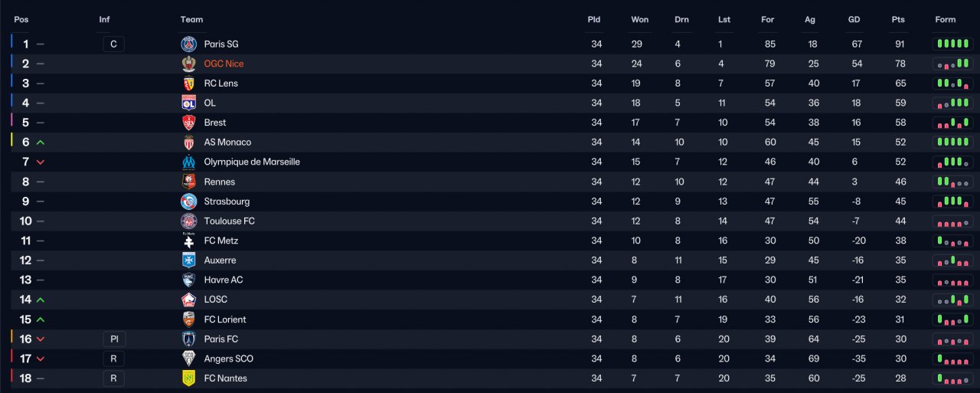Click the FC Nantes yellow badge

(x=188, y=378)
